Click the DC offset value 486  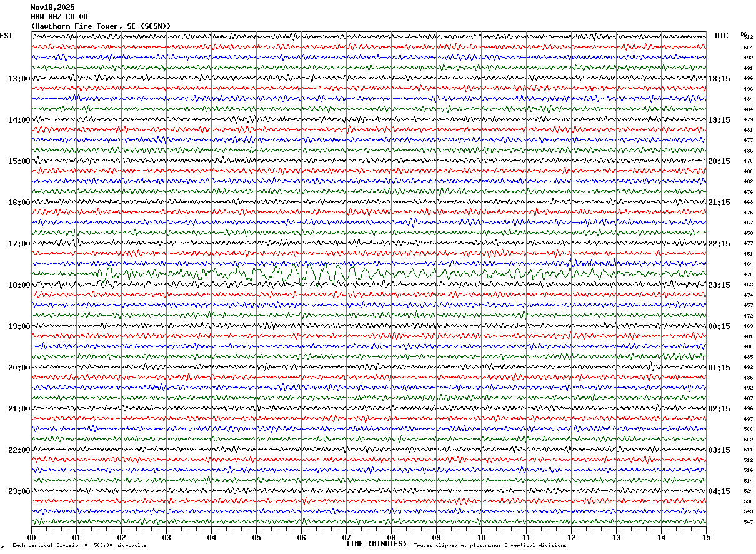click(748, 151)
